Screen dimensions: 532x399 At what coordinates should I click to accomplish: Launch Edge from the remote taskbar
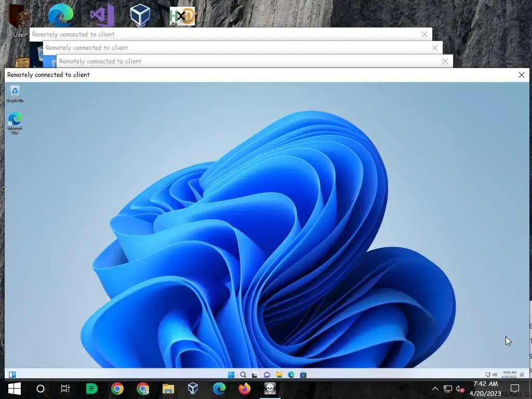tap(291, 375)
